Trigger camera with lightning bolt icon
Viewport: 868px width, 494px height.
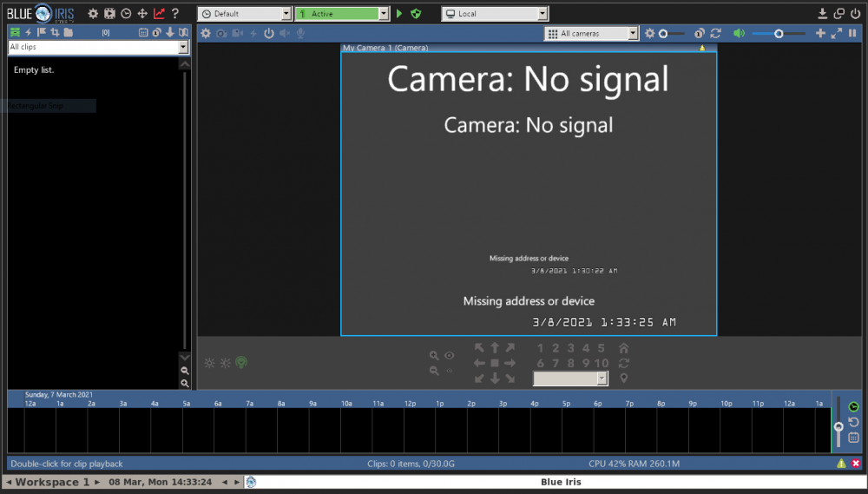point(253,33)
